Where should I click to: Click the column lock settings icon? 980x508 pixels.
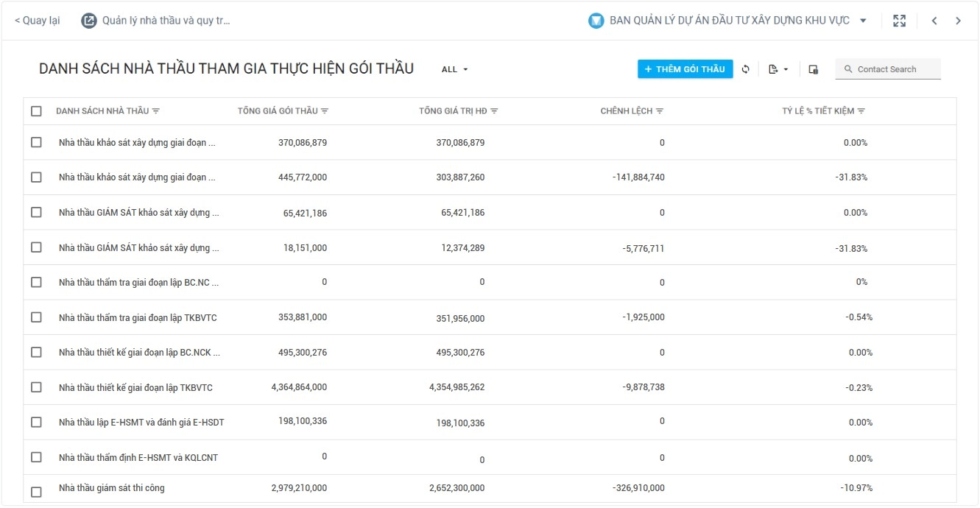(x=814, y=69)
